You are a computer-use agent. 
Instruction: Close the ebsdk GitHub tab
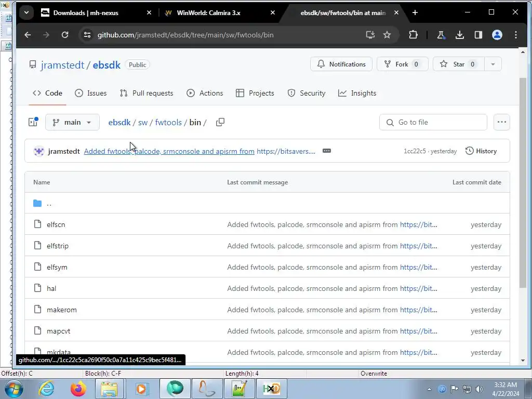[396, 13]
